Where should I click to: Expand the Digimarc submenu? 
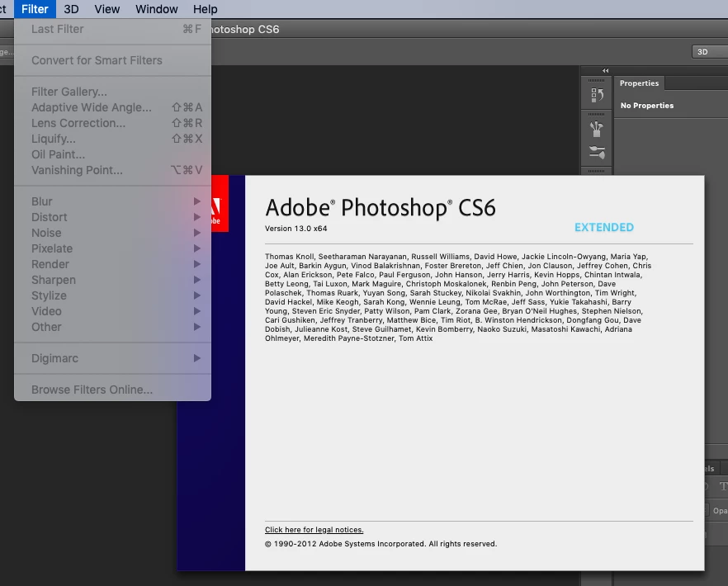pos(113,358)
